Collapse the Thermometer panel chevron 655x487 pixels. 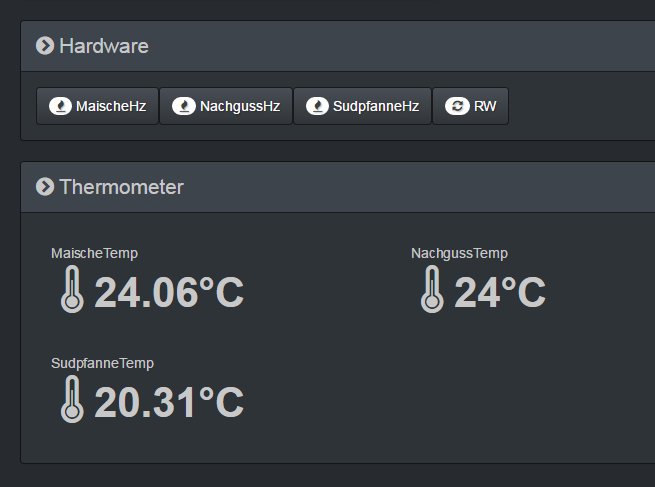point(45,187)
